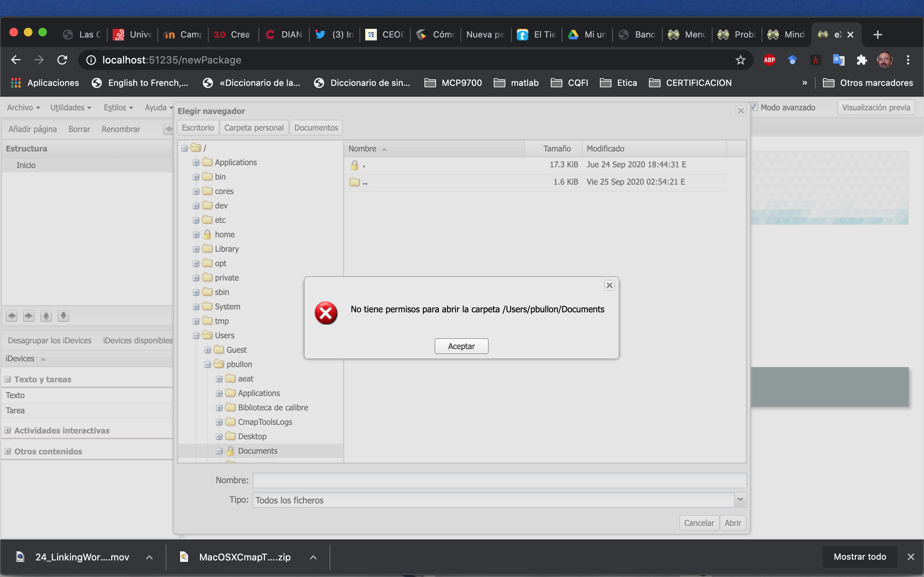Expand the Applications folder in the file tree
This screenshot has width=924, height=577.
point(196,162)
